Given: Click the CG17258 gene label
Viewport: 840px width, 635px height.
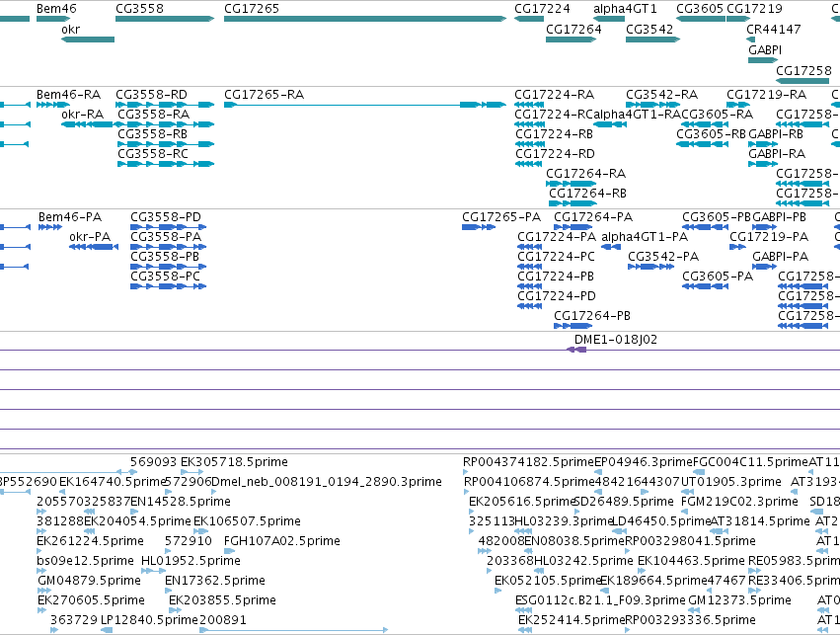Looking at the screenshot, I should [803, 71].
